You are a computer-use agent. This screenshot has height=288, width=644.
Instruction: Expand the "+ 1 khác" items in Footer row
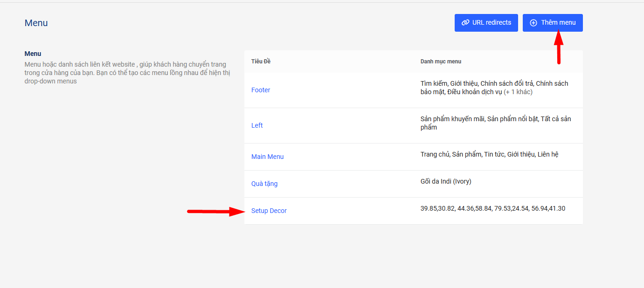(x=518, y=92)
